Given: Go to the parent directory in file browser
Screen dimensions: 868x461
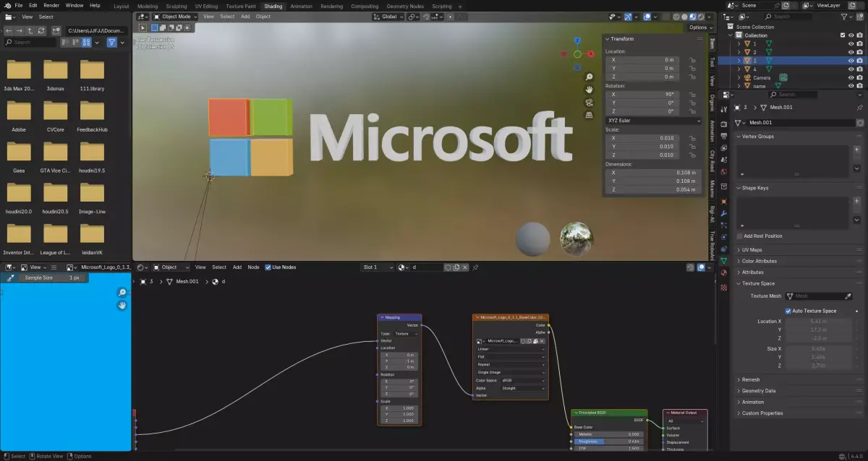Looking at the screenshot, I should coord(32,31).
